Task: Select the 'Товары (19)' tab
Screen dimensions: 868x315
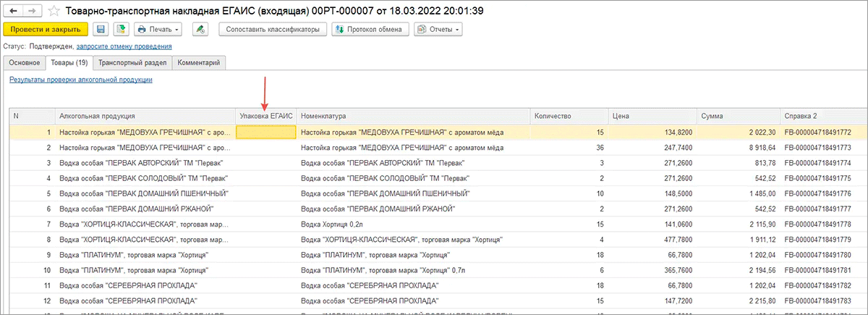Action: pyautogui.click(x=69, y=63)
